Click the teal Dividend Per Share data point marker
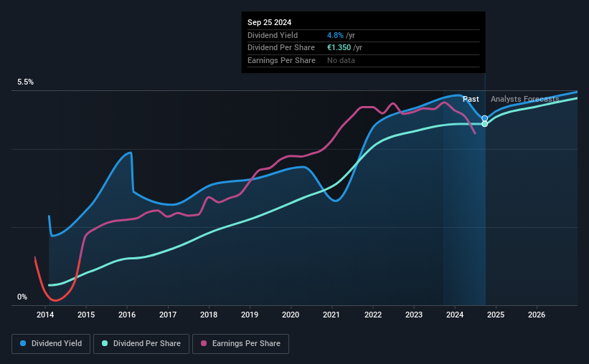589x364 pixels. pos(484,124)
